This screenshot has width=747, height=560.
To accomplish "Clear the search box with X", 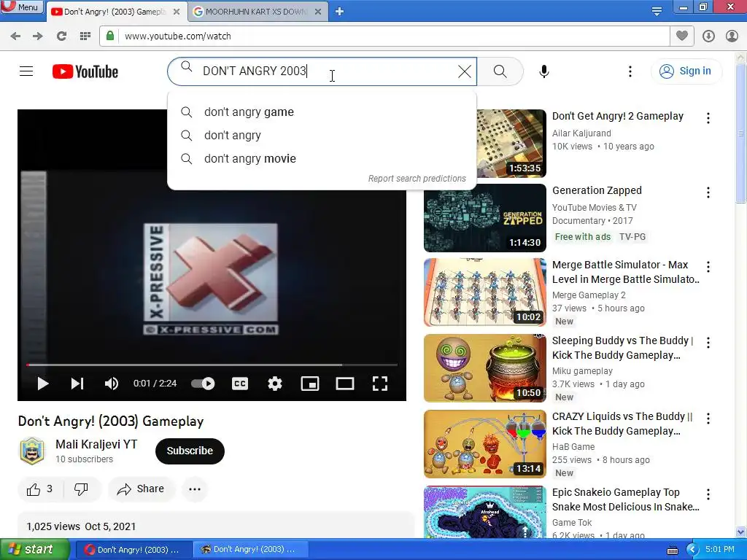I will 465,71.
